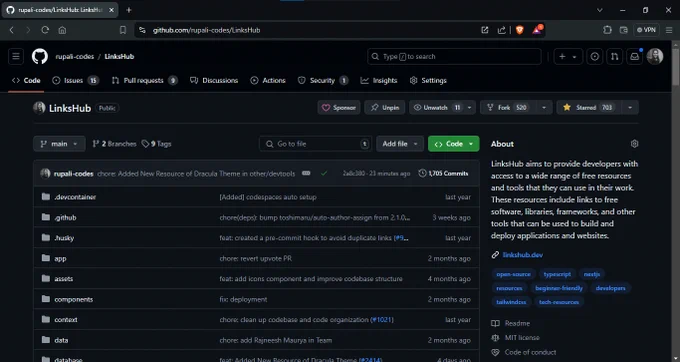Open the main branch dropdown
The width and height of the screenshot is (680, 362).
point(59,144)
